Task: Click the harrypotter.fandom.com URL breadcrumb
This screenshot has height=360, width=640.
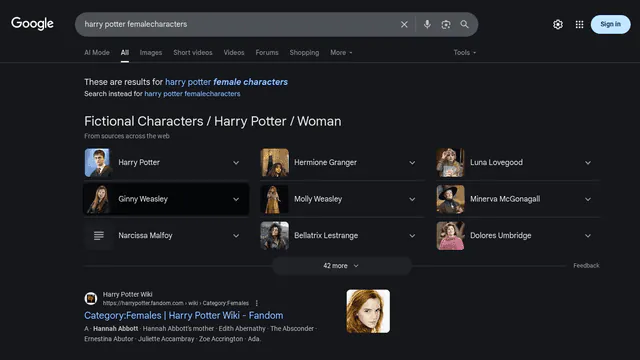Action: point(176,303)
